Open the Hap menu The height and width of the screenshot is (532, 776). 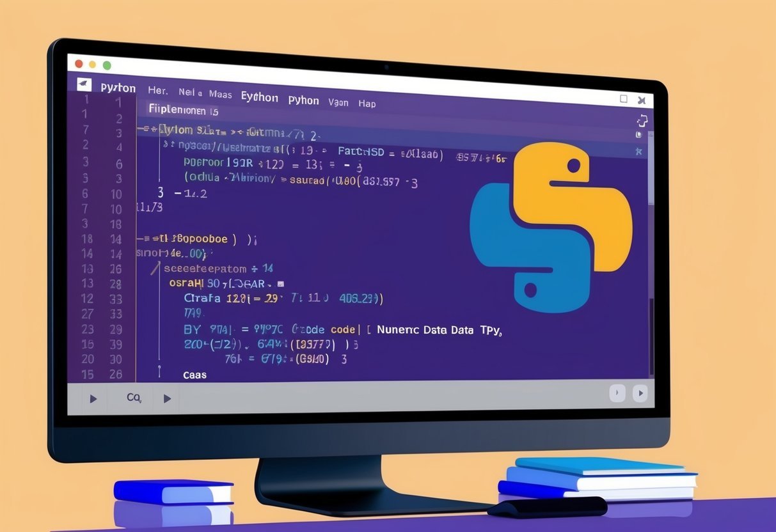[x=367, y=104]
